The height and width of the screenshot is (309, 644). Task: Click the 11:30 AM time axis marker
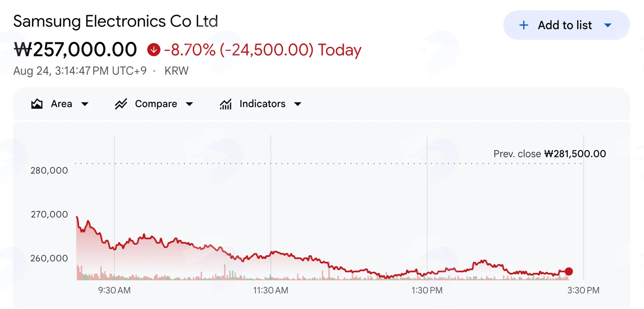pos(271,291)
